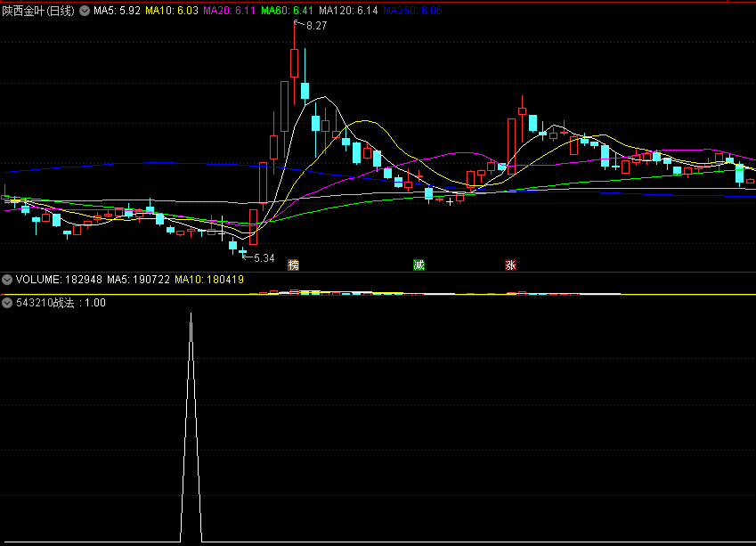The width and height of the screenshot is (756, 546).
Task: Click the 8.27 high price annotation
Action: pyautogui.click(x=316, y=26)
